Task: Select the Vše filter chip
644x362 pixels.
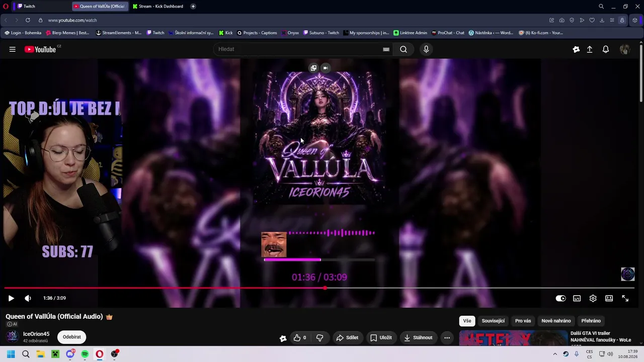Action: point(467,321)
